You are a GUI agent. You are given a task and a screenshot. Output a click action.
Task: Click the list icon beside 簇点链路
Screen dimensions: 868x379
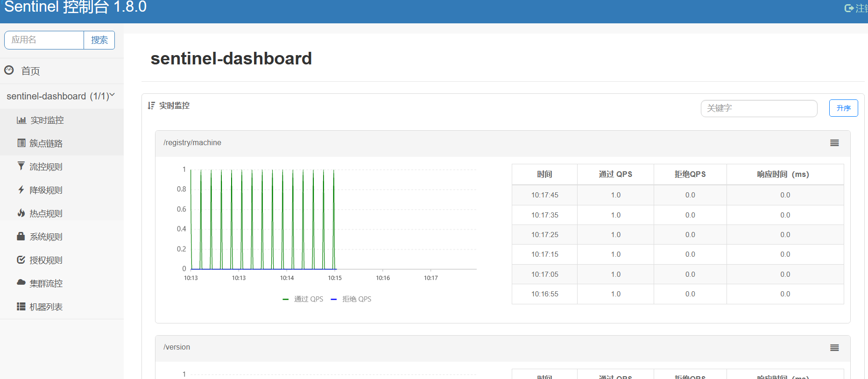pyautogui.click(x=21, y=143)
